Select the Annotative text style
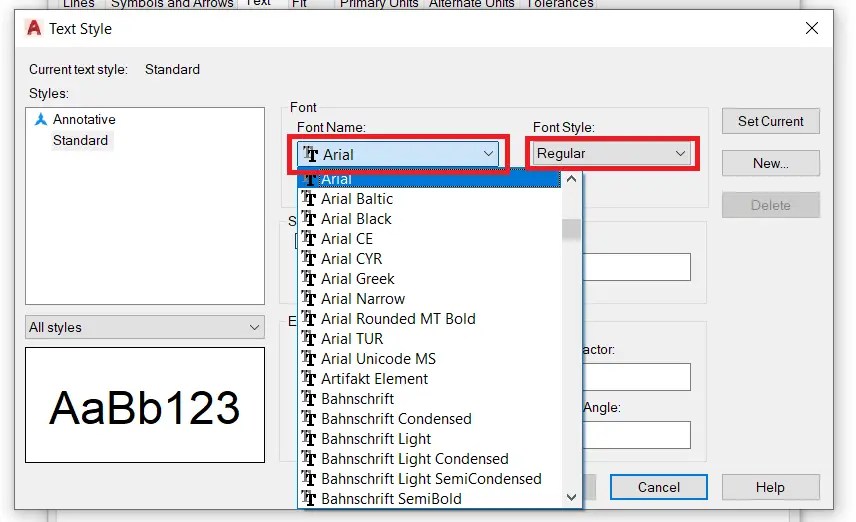856x522 pixels. (x=84, y=119)
